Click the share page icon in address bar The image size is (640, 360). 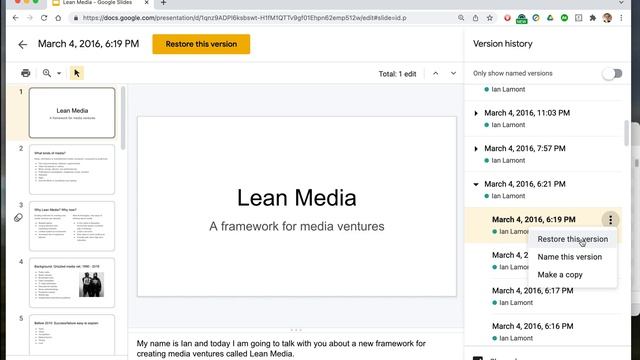[476, 18]
